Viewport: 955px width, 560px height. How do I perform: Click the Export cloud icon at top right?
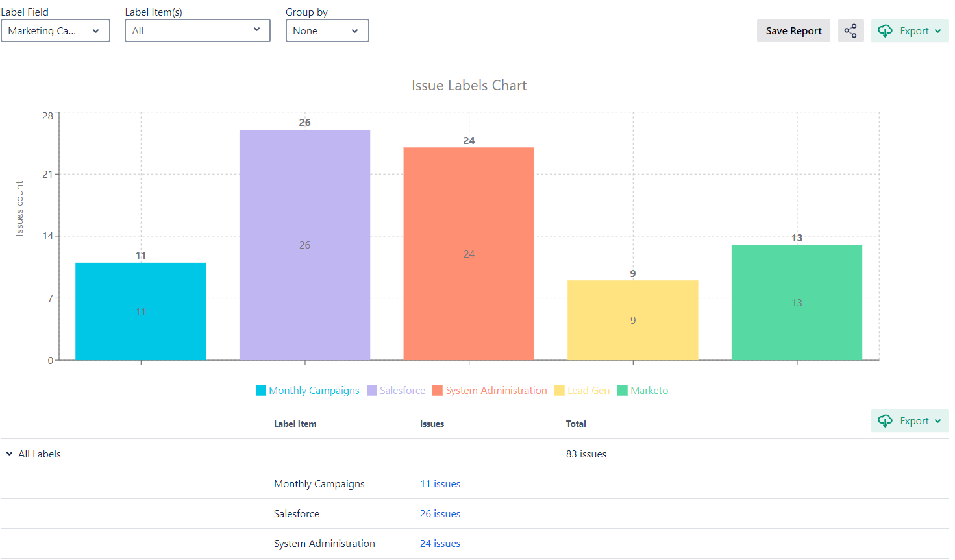(x=885, y=30)
